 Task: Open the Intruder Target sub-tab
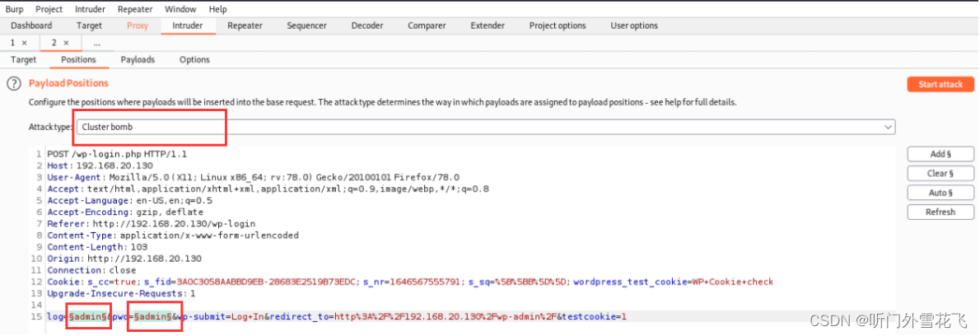click(x=24, y=60)
